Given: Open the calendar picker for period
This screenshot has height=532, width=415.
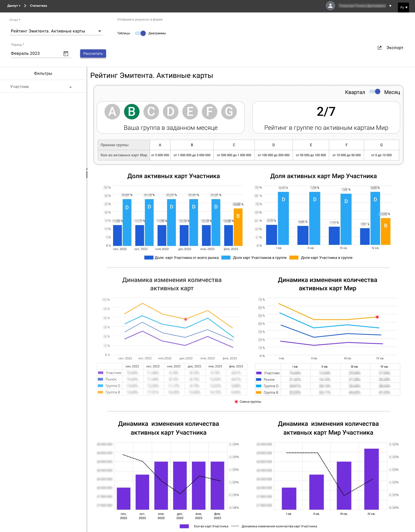Looking at the screenshot, I should click(66, 53).
